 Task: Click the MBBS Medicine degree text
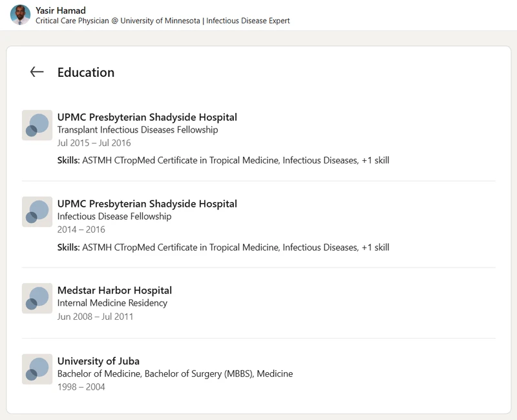pos(175,374)
